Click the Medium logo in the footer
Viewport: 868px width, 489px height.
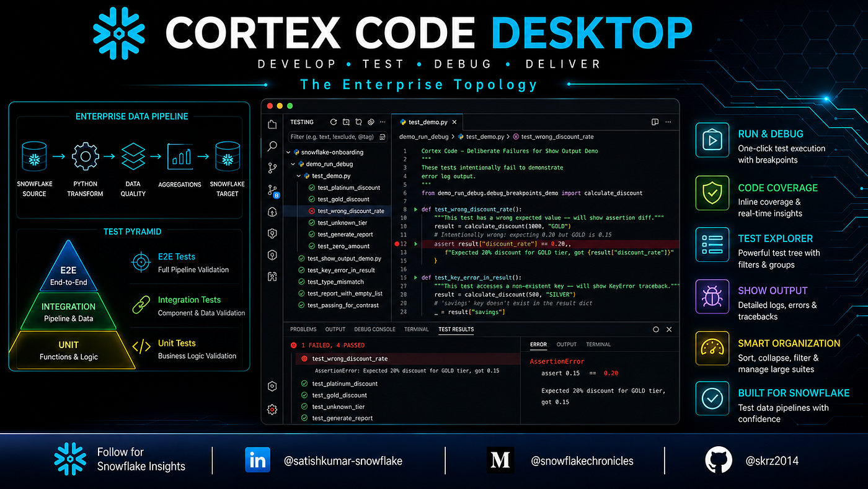pos(501,460)
